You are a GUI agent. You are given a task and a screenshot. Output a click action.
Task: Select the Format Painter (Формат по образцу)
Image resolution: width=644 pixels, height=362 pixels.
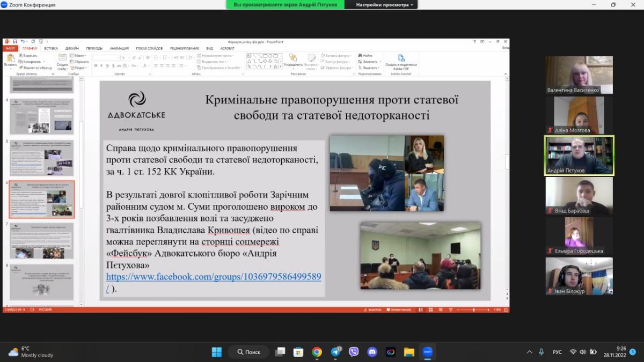point(35,68)
